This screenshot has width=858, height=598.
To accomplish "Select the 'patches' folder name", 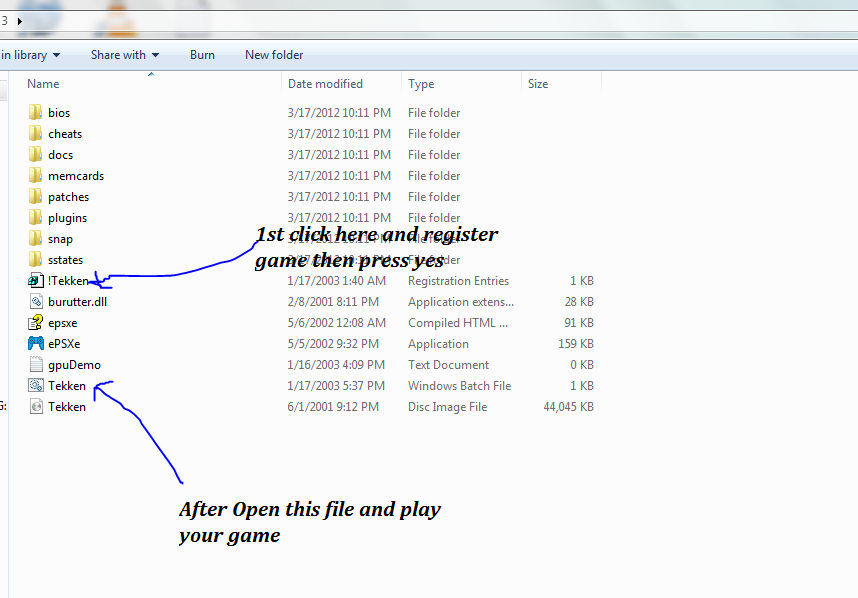I will (68, 197).
